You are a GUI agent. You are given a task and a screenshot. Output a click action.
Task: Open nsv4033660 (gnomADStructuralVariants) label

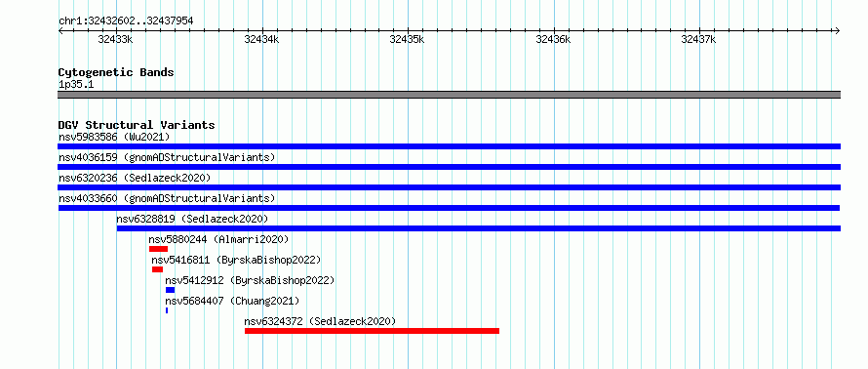coord(167,198)
